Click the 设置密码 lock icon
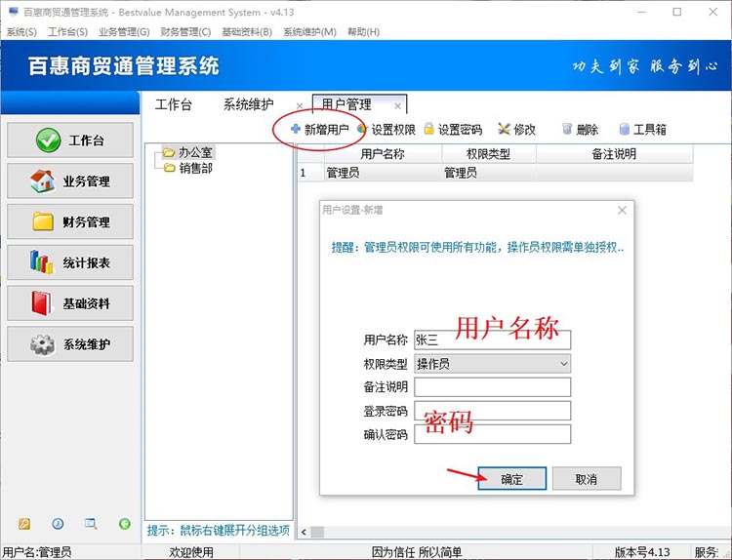The width and height of the screenshot is (732, 560). 429,129
